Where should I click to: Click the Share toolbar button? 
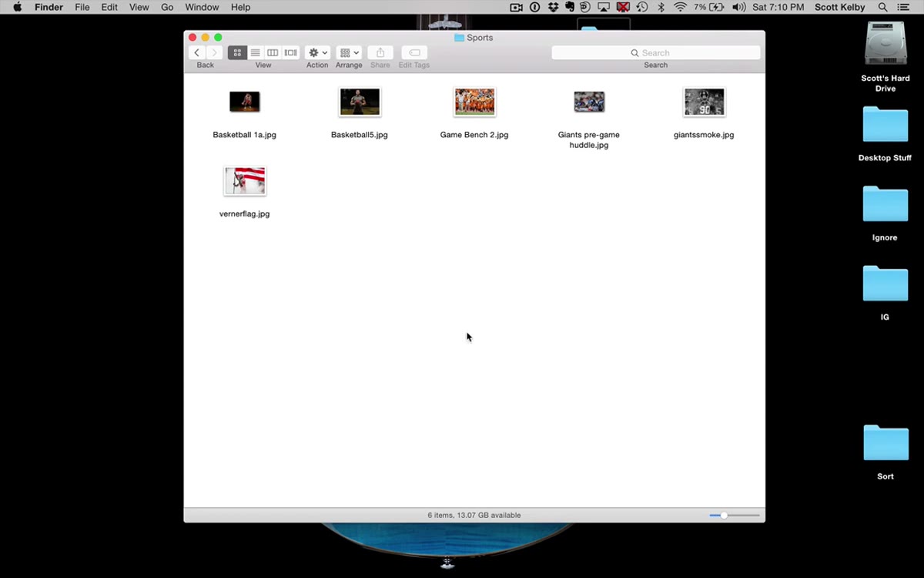[380, 52]
